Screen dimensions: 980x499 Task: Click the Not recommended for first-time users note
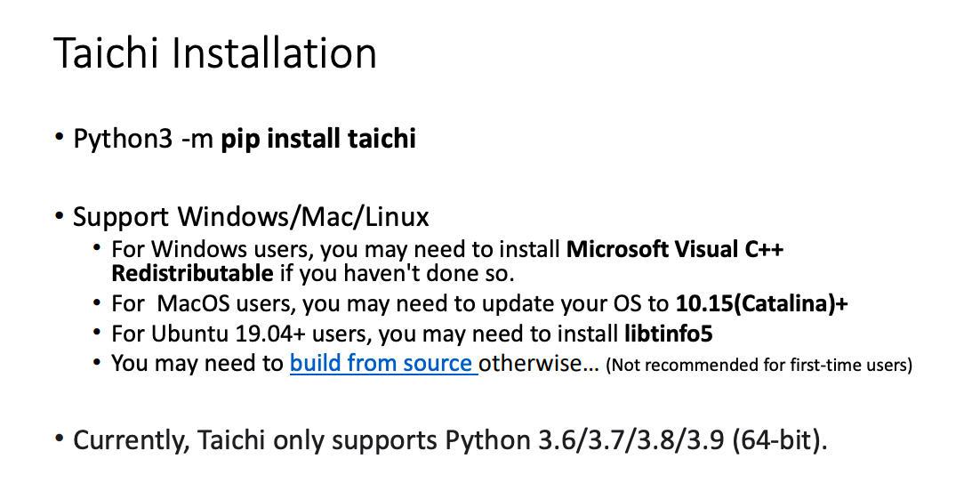coord(759,365)
